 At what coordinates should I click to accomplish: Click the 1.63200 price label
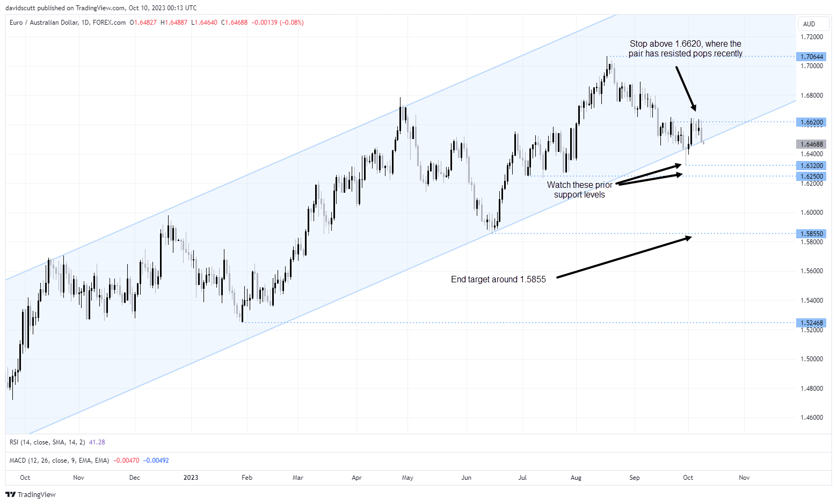[811, 166]
